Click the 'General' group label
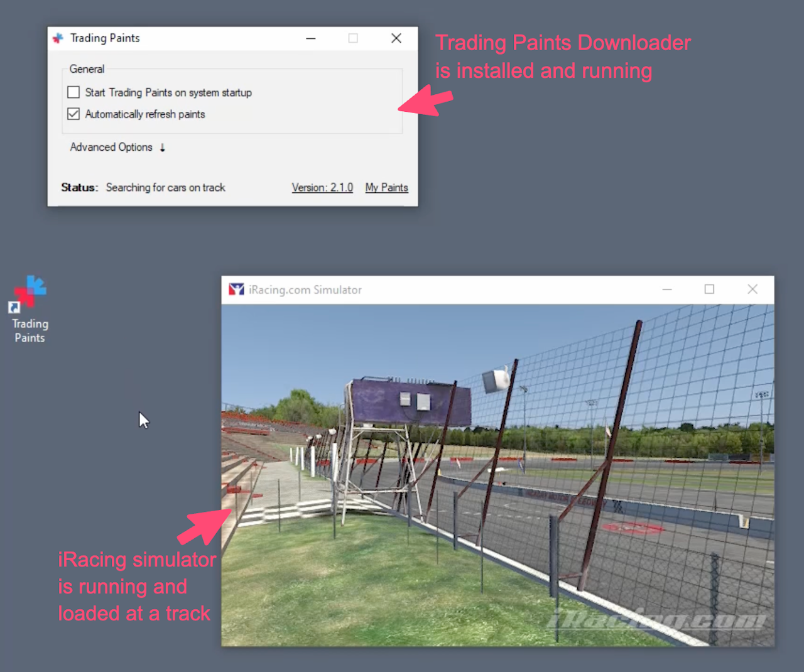804x672 pixels. click(x=87, y=69)
